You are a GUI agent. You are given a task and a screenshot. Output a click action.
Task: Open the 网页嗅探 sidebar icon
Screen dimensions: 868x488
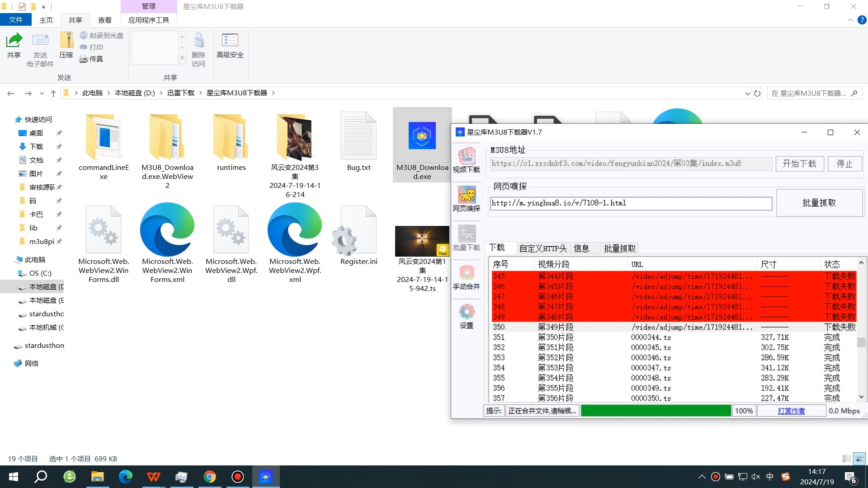pos(467,199)
